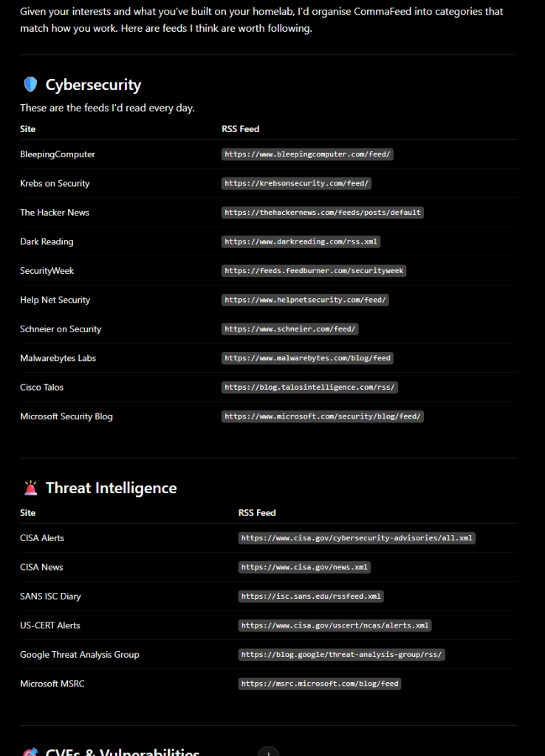The height and width of the screenshot is (756, 545).
Task: Click the red siren icon beside Threat Intelligence
Action: (x=30, y=488)
